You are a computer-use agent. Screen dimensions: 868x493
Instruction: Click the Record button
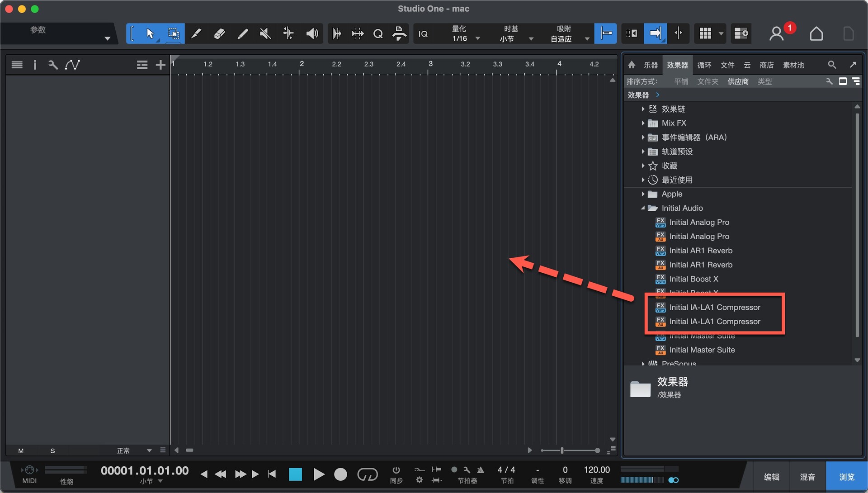pos(340,474)
